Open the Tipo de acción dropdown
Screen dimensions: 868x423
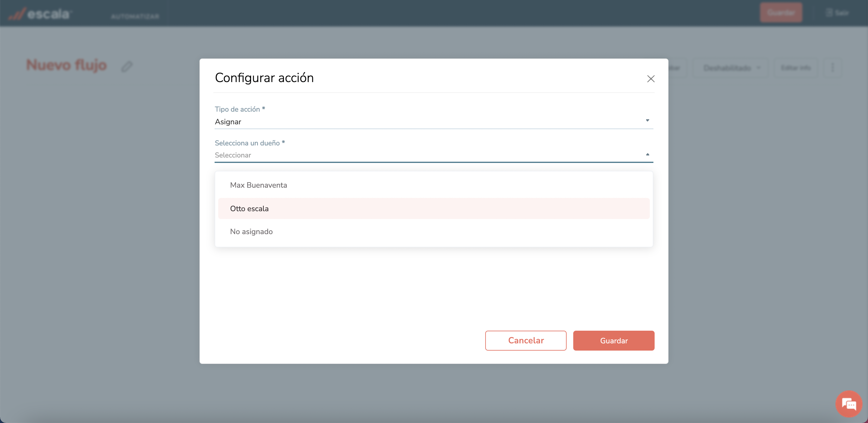(434, 121)
